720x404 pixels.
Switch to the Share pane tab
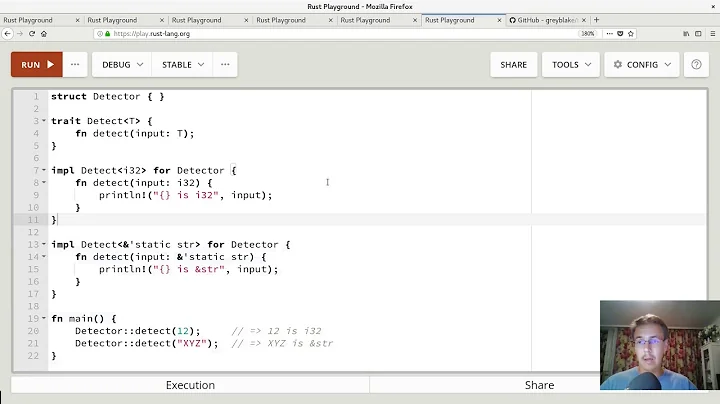(540, 385)
